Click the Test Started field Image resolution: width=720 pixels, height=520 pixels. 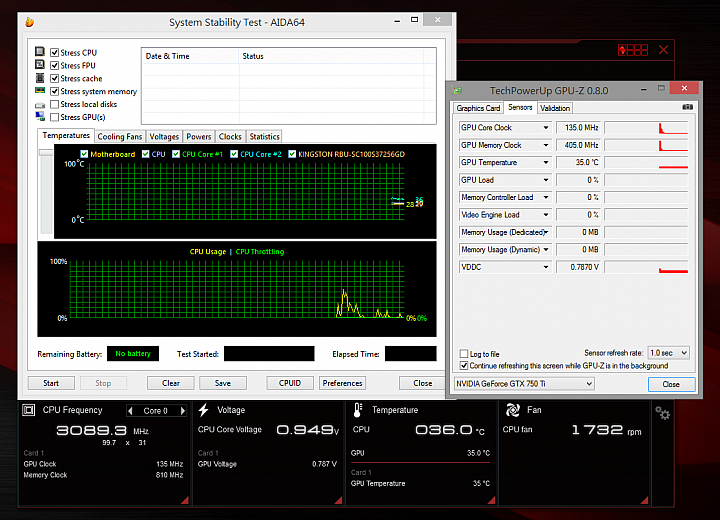point(269,354)
